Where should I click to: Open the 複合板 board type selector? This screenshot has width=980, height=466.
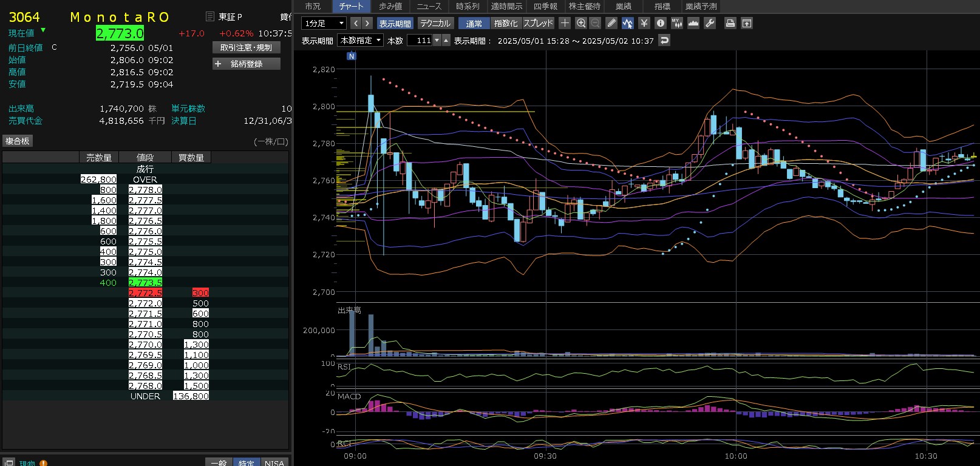18,141
